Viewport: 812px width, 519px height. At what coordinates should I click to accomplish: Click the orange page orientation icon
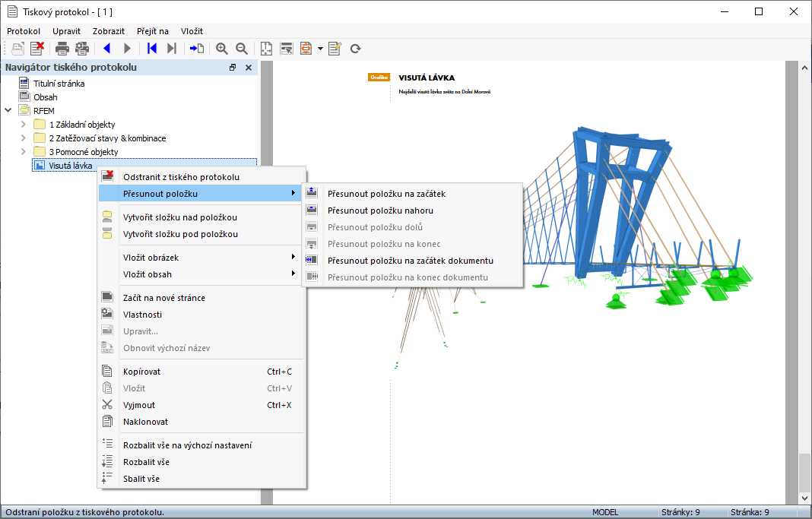point(306,49)
